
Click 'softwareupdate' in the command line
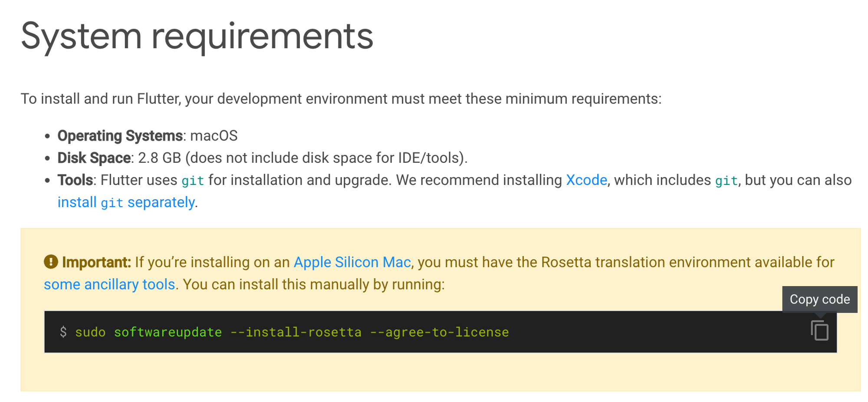tap(168, 332)
